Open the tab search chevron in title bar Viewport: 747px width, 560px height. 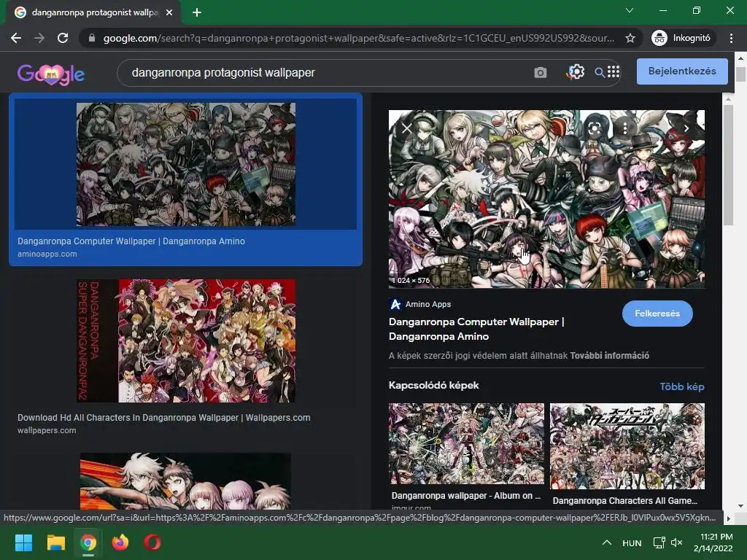click(x=630, y=10)
